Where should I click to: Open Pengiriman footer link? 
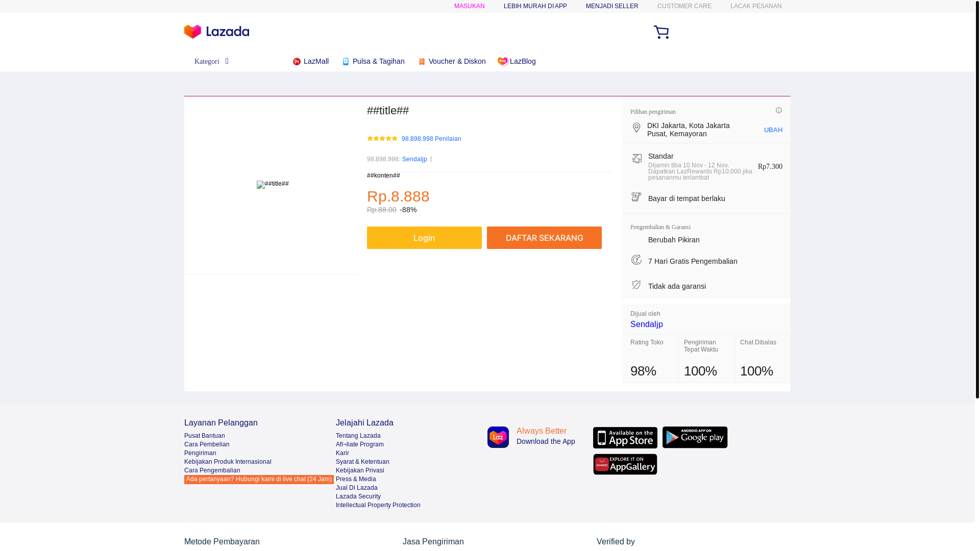click(200, 453)
